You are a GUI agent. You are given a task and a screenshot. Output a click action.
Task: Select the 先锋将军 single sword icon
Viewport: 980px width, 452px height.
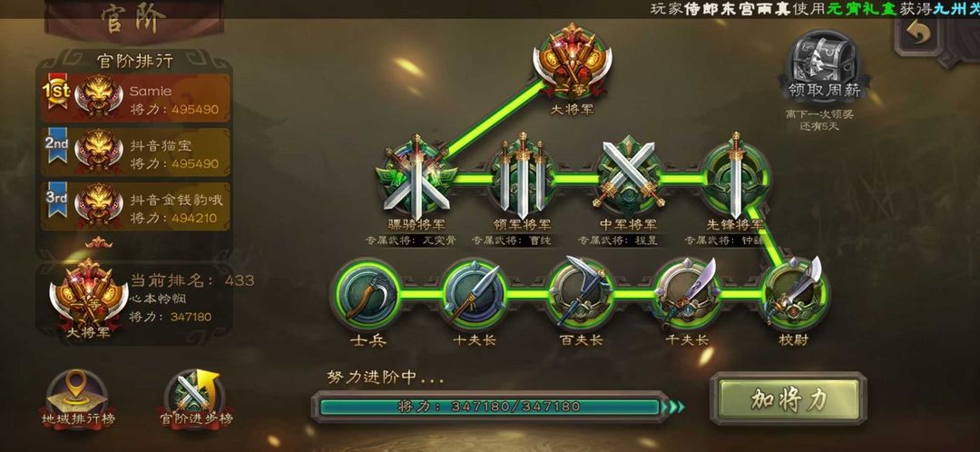click(x=735, y=175)
